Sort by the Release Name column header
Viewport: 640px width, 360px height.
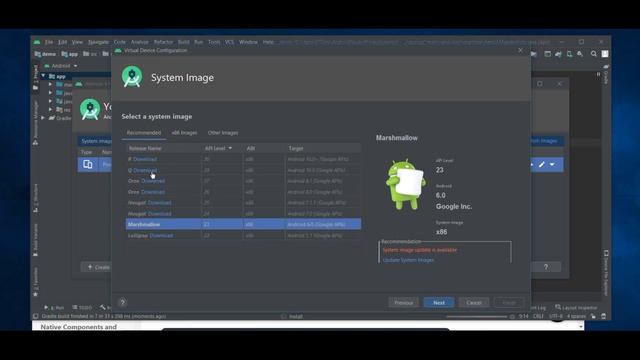[x=145, y=148]
